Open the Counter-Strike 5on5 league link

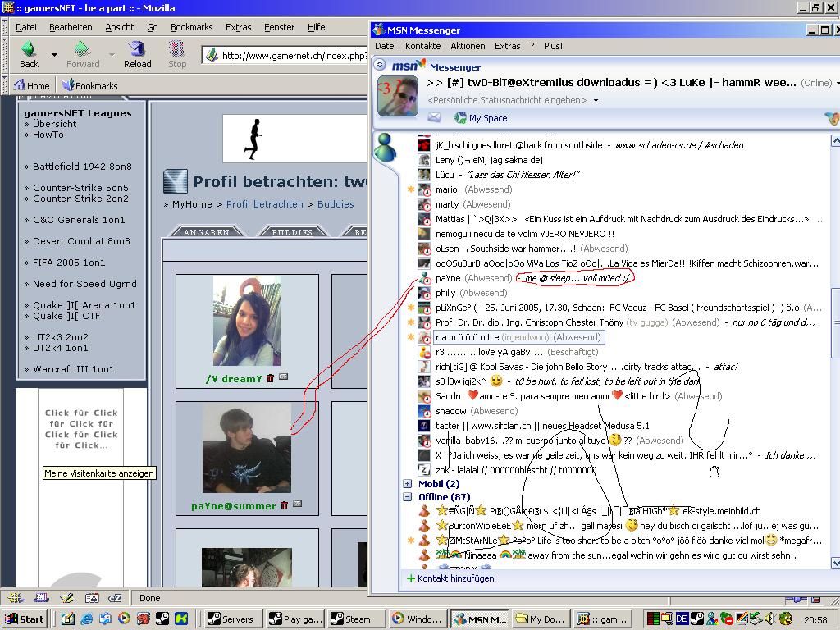pyautogui.click(x=81, y=188)
